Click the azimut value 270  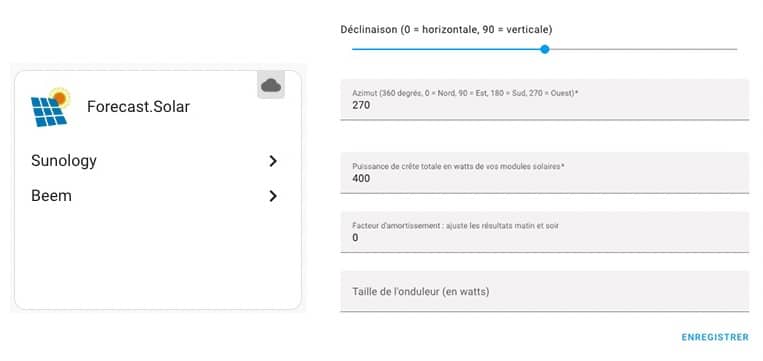tap(361, 105)
